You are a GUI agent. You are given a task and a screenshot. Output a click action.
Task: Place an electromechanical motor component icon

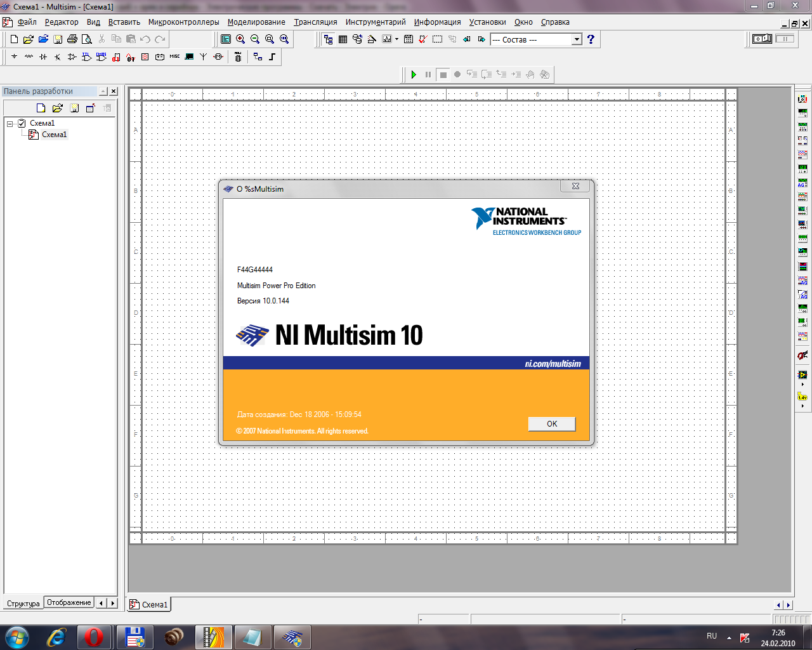pyautogui.click(x=218, y=57)
